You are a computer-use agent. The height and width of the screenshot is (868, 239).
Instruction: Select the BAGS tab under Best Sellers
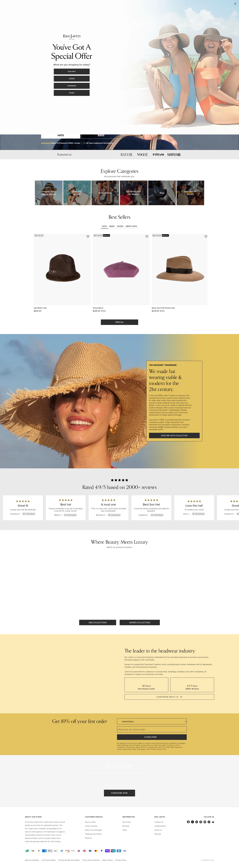[x=112, y=226]
